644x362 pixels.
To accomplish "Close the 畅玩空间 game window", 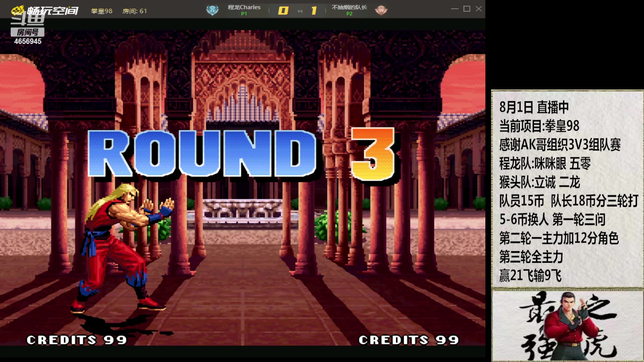I will pos(479,9).
